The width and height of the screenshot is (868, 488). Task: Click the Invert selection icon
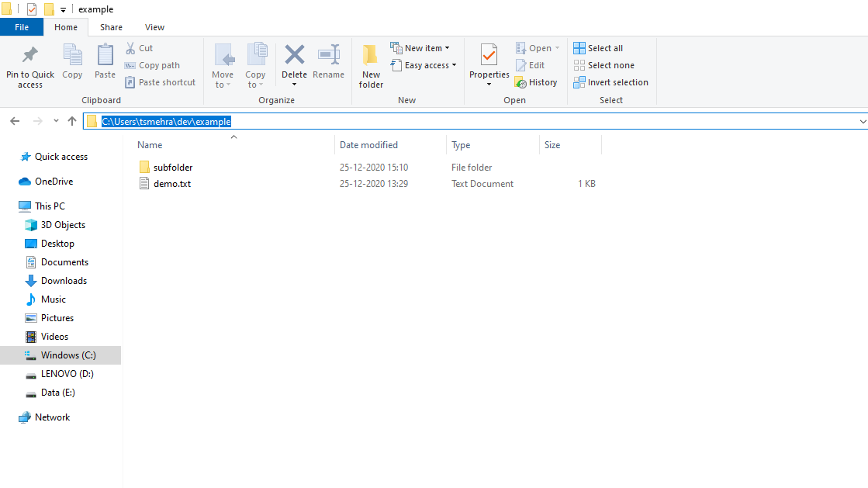pos(579,82)
